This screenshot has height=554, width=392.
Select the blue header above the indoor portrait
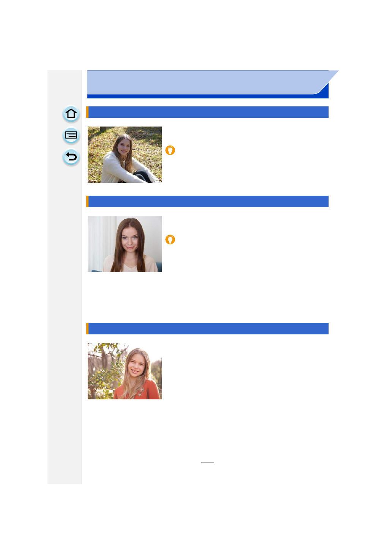(207, 201)
